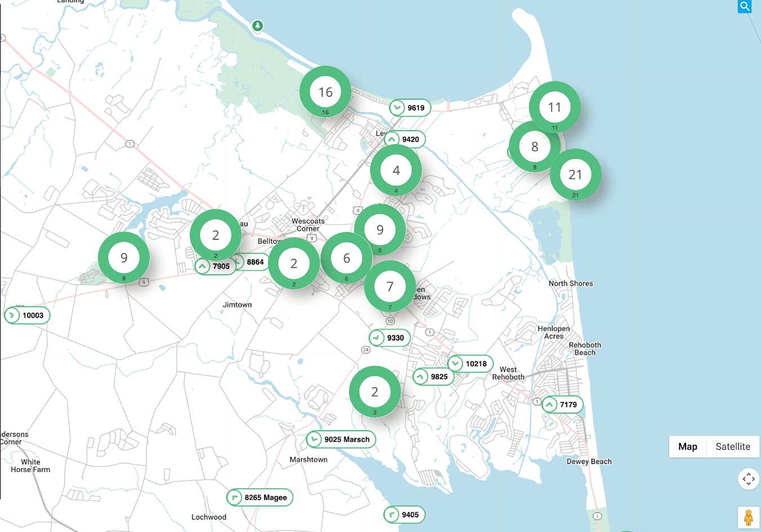Screen dimensions: 761x532
Task: Open the cluster of 16 listings
Action: tap(326, 92)
